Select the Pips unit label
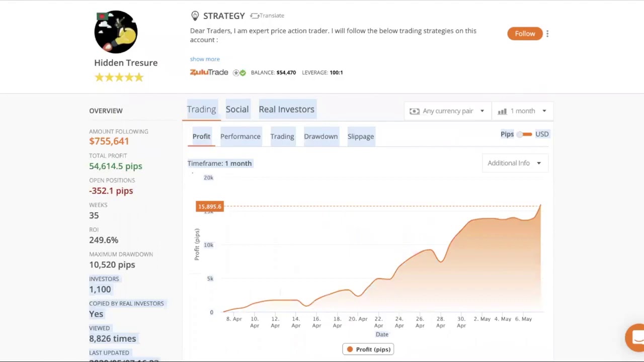644x362 pixels. click(507, 134)
